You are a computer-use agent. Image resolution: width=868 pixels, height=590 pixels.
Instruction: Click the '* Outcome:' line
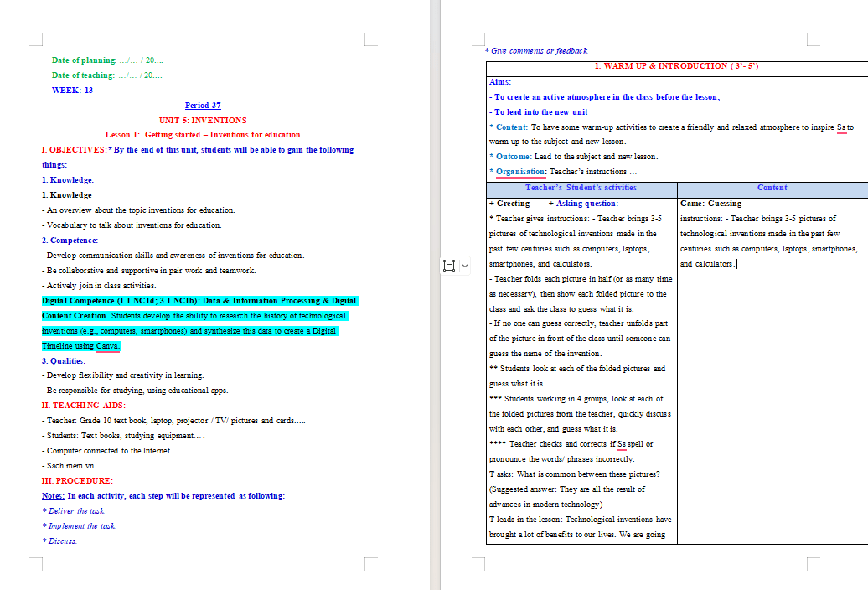pos(573,157)
